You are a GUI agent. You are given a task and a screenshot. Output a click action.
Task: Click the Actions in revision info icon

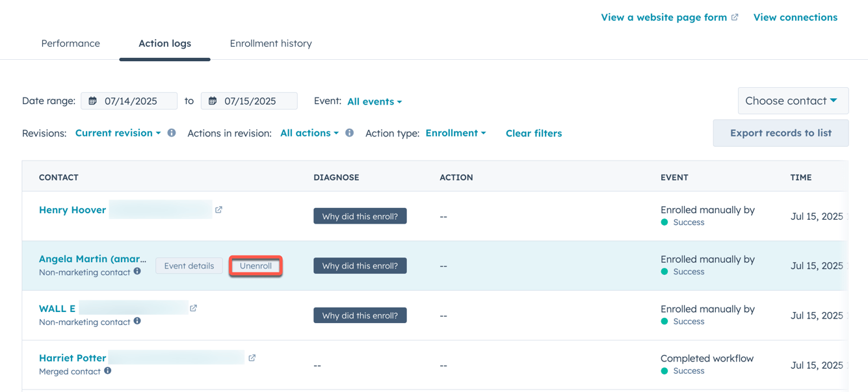(x=349, y=133)
